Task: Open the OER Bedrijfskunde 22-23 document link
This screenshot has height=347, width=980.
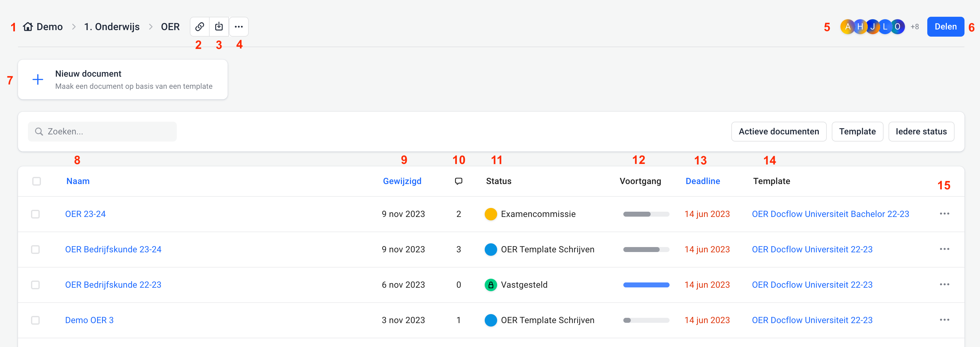Action: coord(113,285)
